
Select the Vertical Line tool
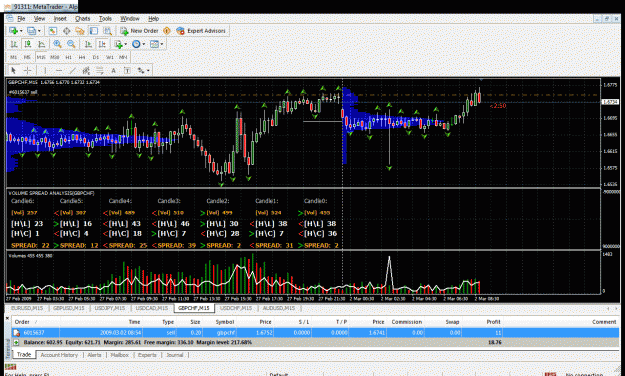pos(45,71)
